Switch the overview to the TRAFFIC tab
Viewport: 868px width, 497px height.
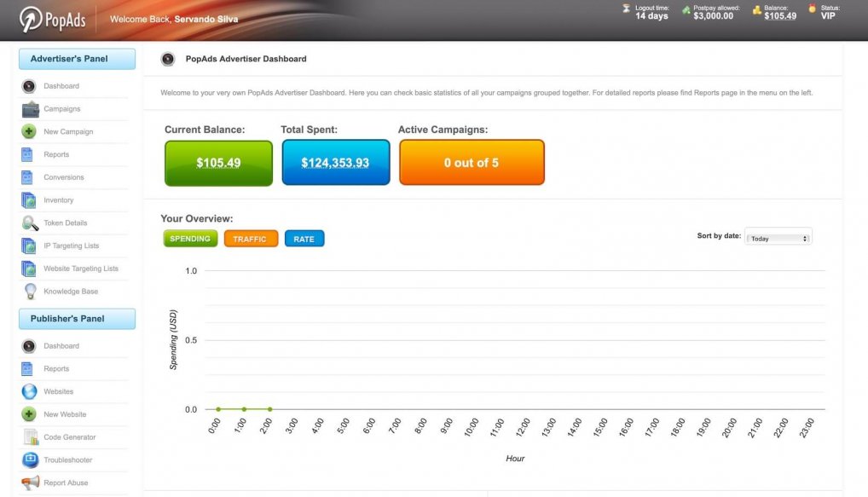251,239
